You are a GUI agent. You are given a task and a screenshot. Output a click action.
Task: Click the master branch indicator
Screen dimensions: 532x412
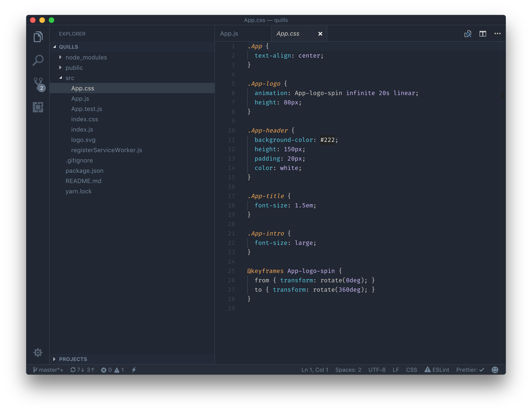tap(48, 370)
